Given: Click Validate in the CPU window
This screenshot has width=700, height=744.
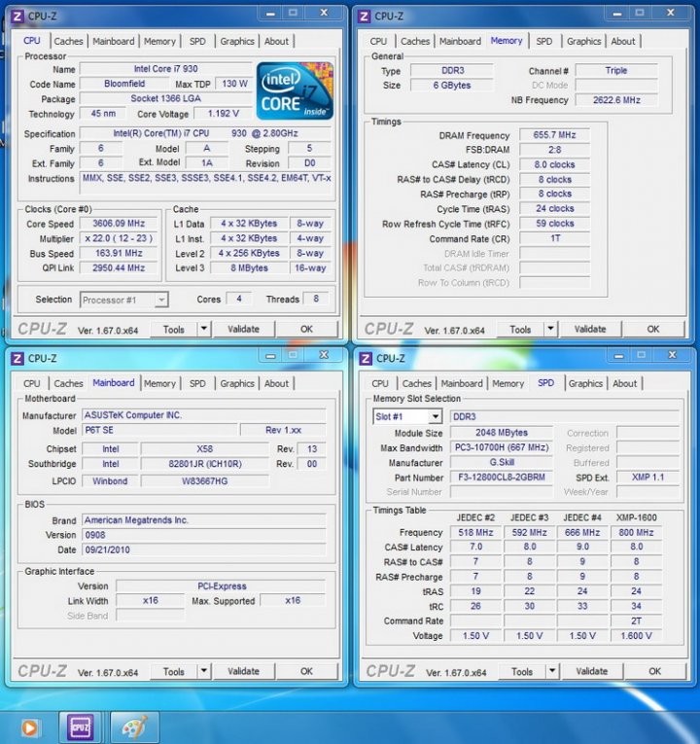Looking at the screenshot, I should [243, 329].
